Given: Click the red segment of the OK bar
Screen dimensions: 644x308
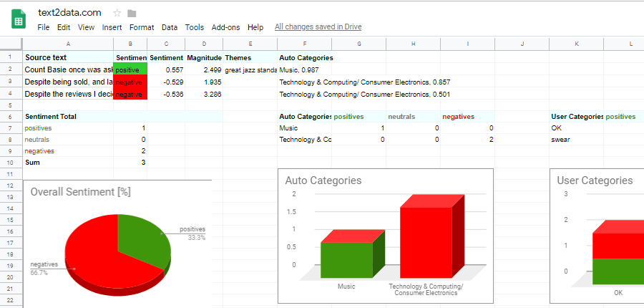Looking at the screenshot, I should (618, 246).
